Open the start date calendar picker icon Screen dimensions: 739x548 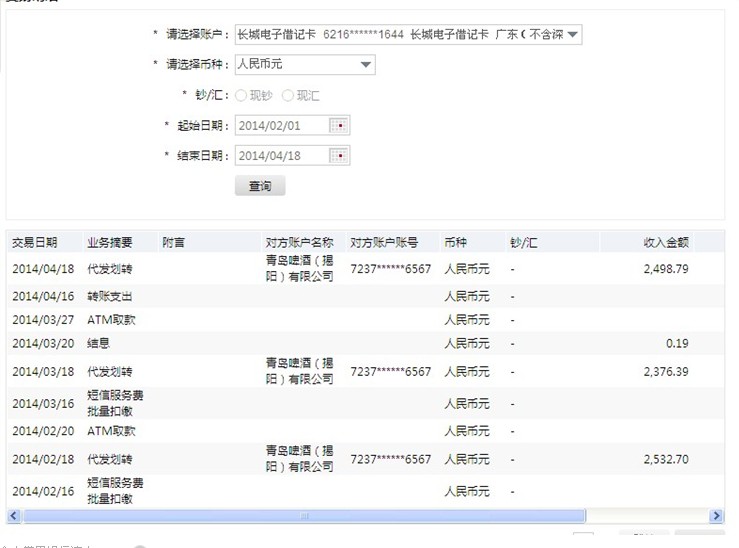coord(338,126)
